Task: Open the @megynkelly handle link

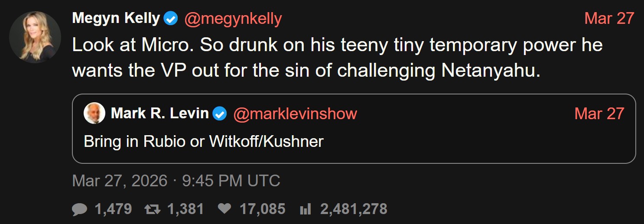Action: point(233,19)
